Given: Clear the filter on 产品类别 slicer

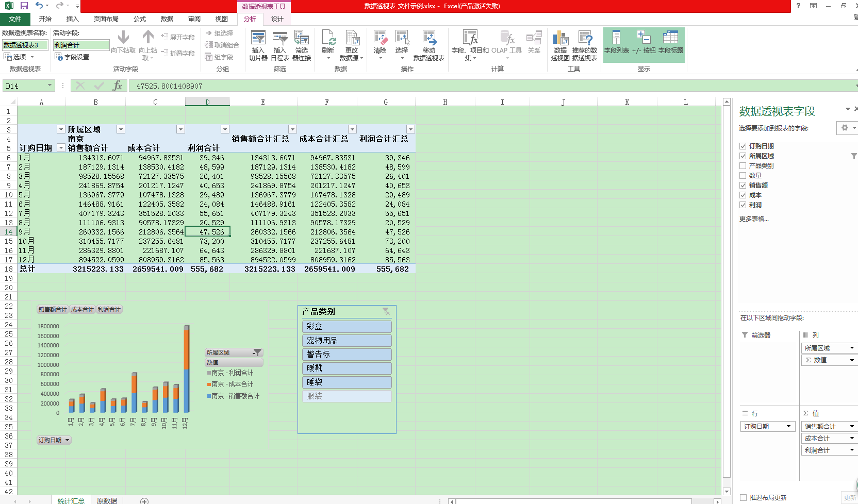Looking at the screenshot, I should point(386,311).
